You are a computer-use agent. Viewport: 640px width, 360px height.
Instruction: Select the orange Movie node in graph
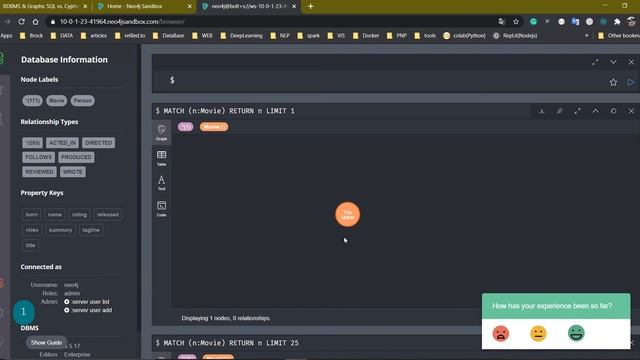[347, 214]
